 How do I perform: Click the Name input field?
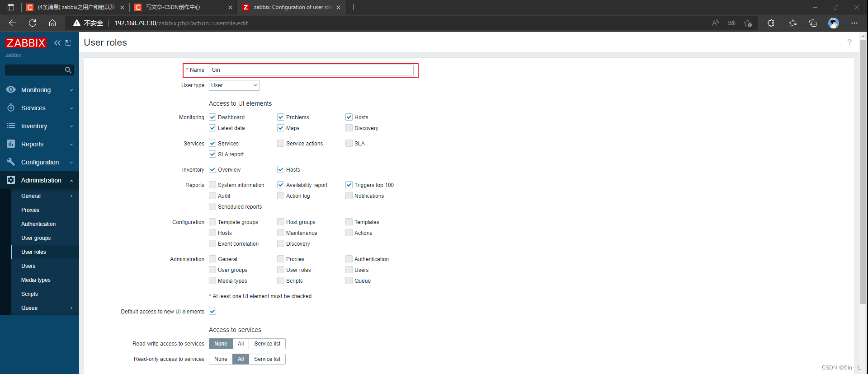(311, 70)
